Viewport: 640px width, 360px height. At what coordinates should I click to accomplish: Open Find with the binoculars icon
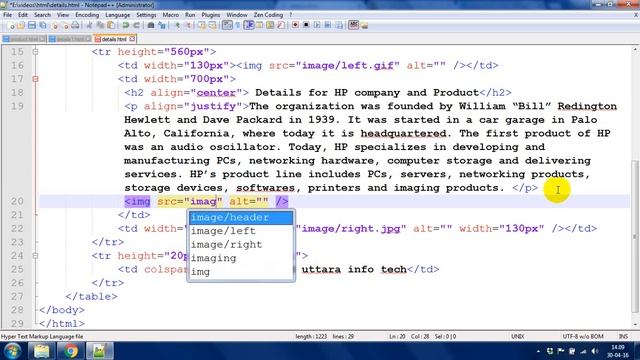[x=151, y=25]
